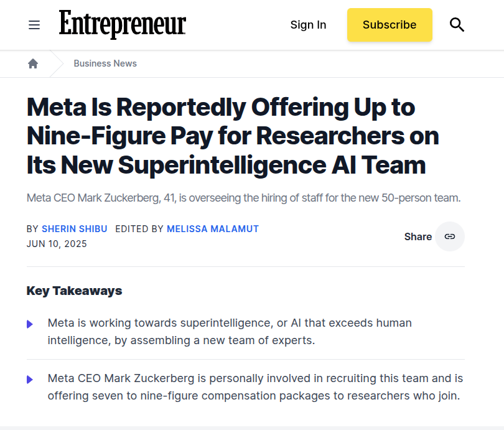
Task: Click Sign In in the header
Action: tap(308, 25)
